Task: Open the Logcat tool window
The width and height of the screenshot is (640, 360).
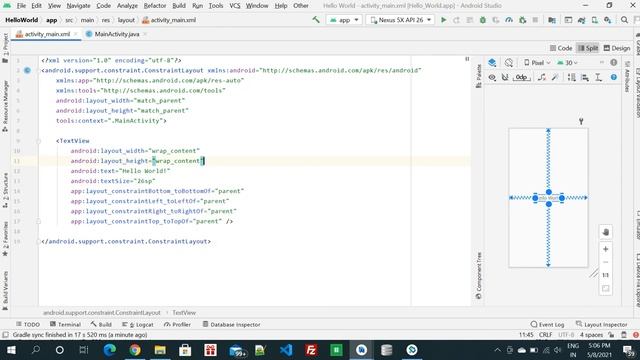Action: (x=138, y=324)
